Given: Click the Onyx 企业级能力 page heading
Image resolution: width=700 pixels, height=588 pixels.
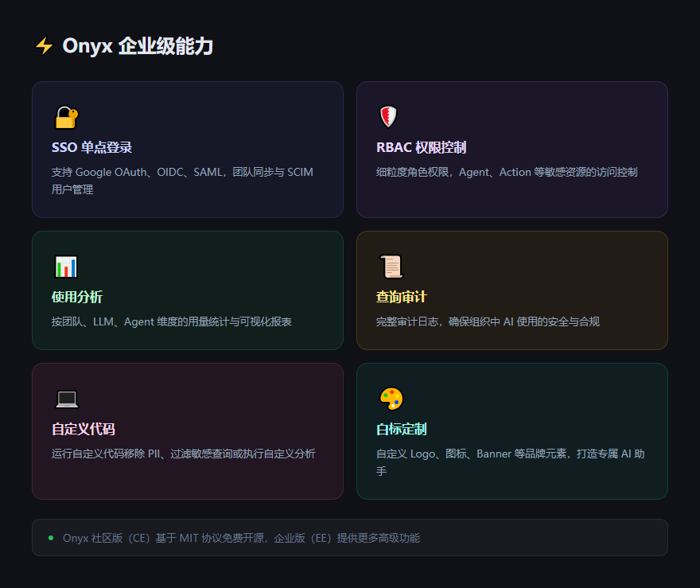Looking at the screenshot, I should (x=138, y=46).
